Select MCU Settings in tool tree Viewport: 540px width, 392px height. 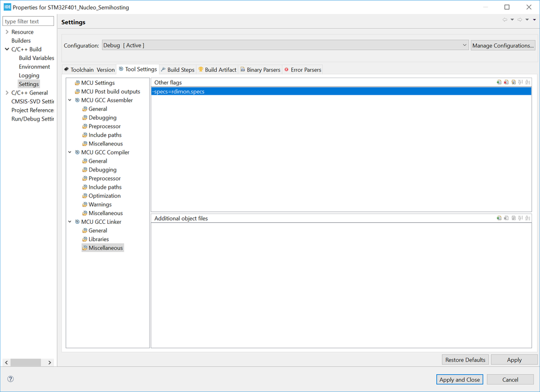coord(98,83)
